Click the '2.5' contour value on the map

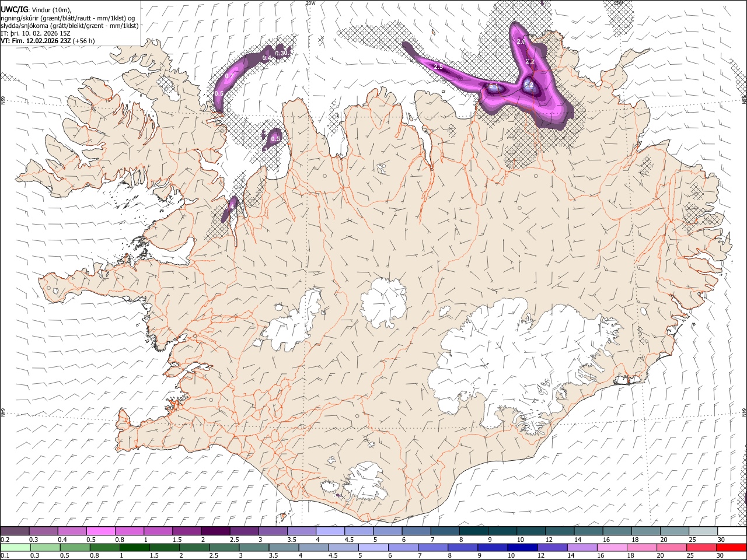438,67
